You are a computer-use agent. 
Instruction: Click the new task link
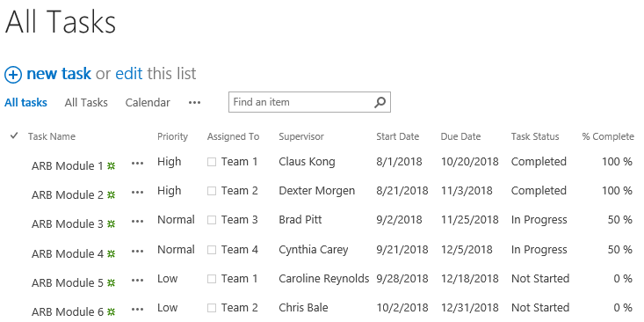tap(59, 74)
